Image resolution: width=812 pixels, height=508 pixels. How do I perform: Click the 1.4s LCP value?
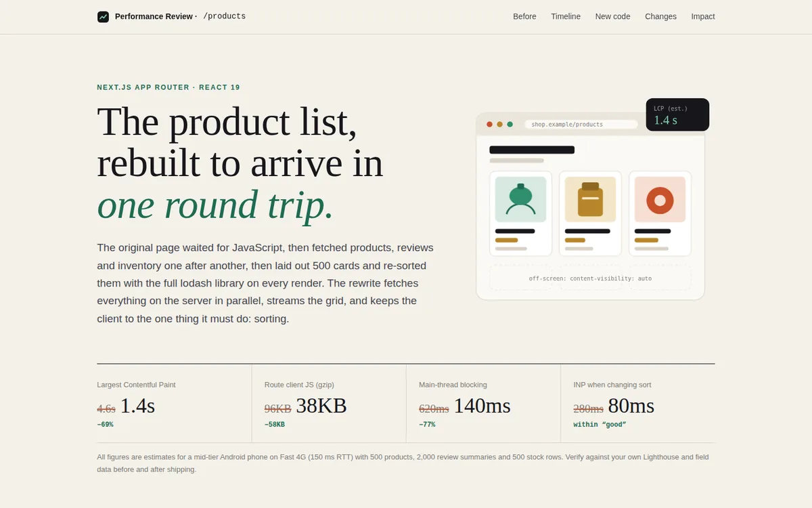[x=137, y=406]
